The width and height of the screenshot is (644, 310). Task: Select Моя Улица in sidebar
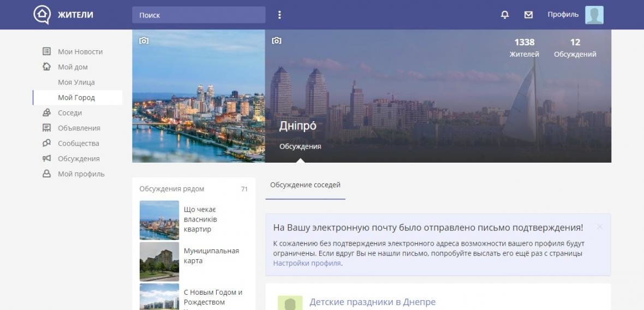tap(77, 82)
